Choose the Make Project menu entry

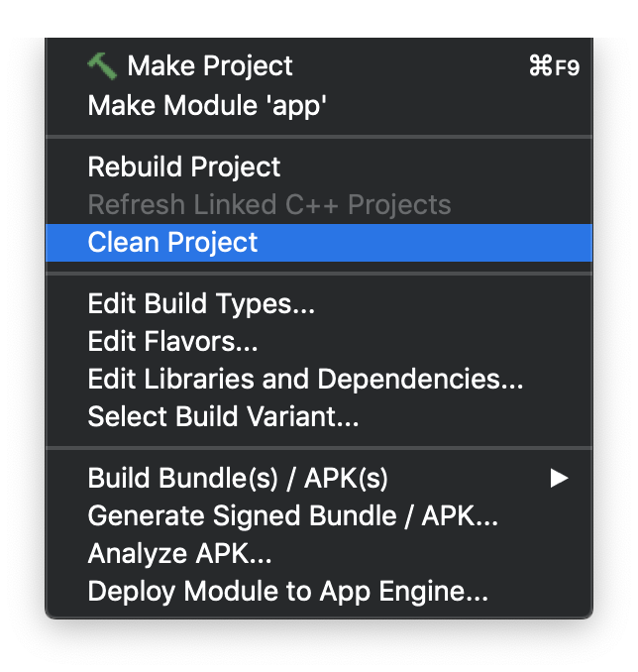[319, 66]
